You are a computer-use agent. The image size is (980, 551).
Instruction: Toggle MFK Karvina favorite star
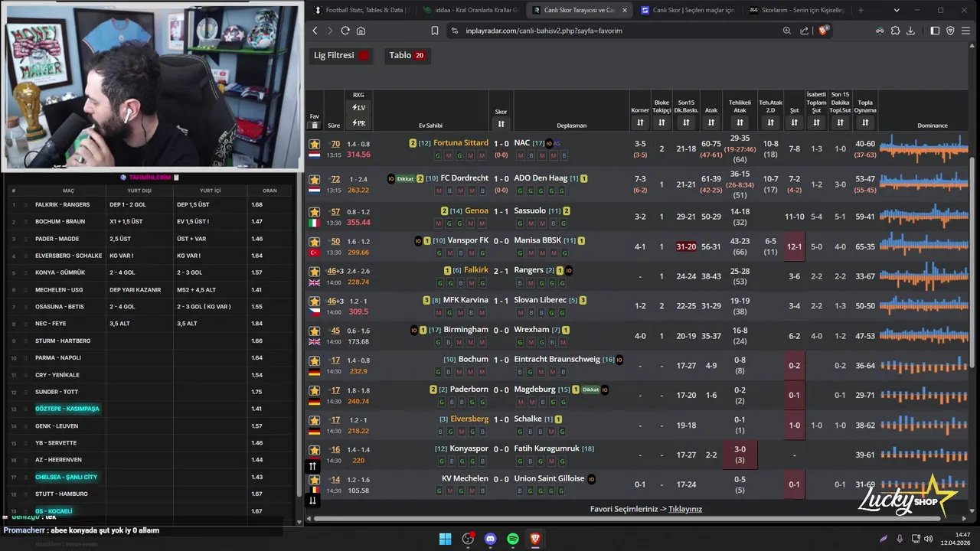314,302
